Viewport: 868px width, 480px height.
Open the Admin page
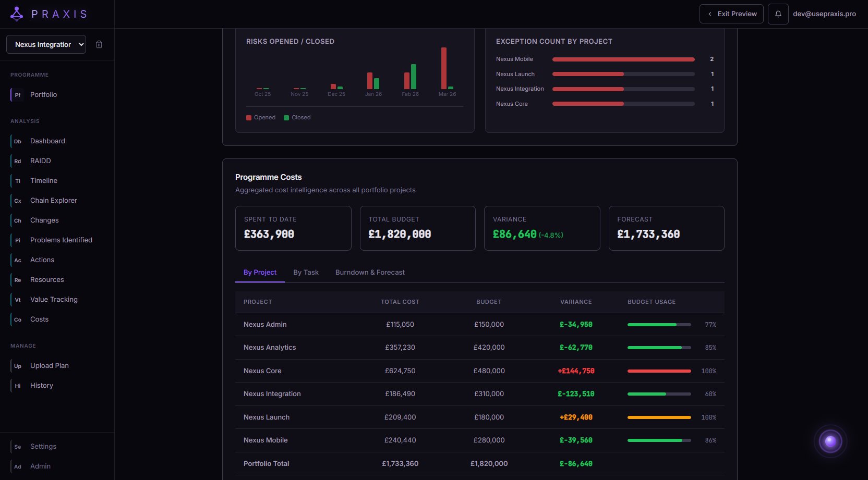[x=40, y=466]
